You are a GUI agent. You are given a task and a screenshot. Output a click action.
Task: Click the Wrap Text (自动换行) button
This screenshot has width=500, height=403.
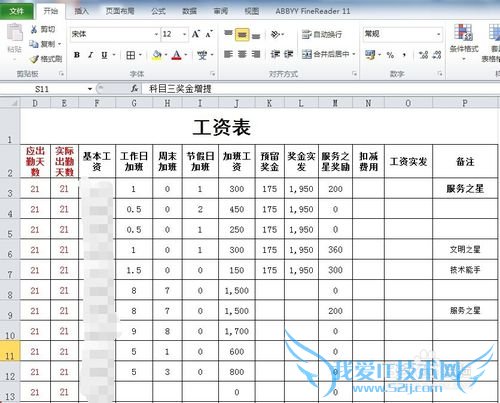[322, 34]
